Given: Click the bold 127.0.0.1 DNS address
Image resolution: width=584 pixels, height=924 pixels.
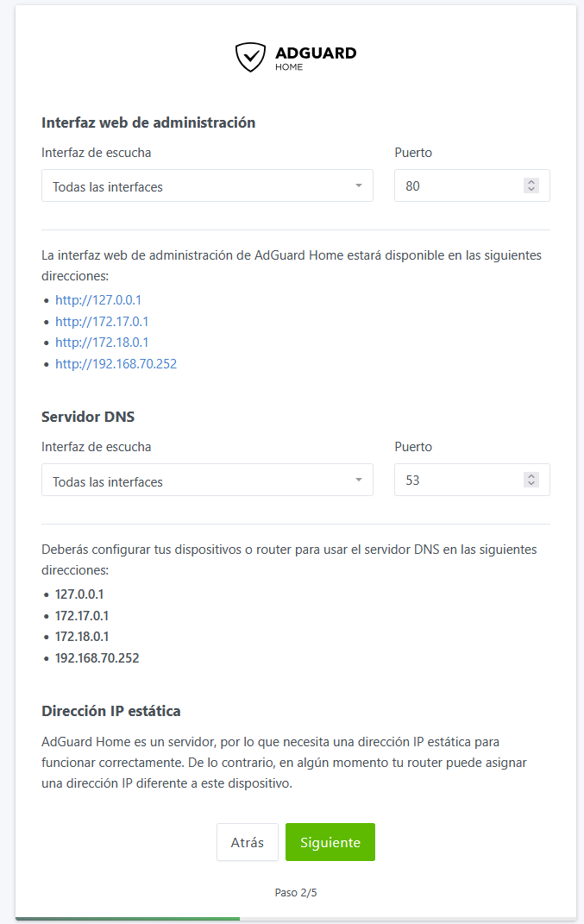Looking at the screenshot, I should [x=79, y=594].
